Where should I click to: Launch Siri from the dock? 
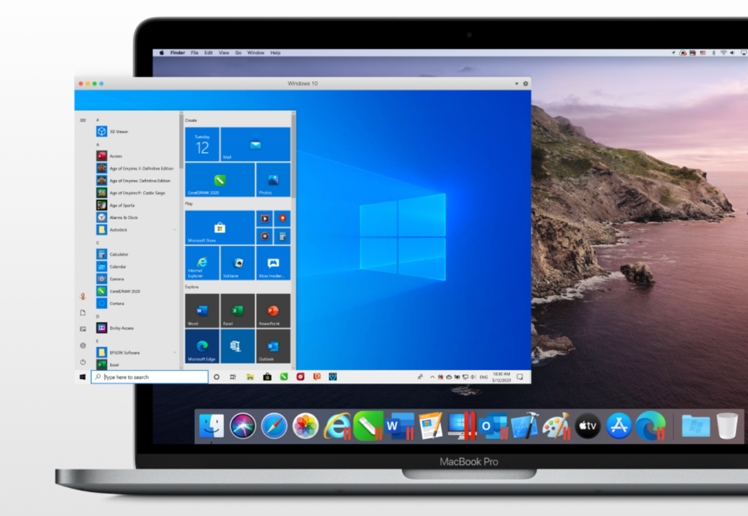pos(243,426)
